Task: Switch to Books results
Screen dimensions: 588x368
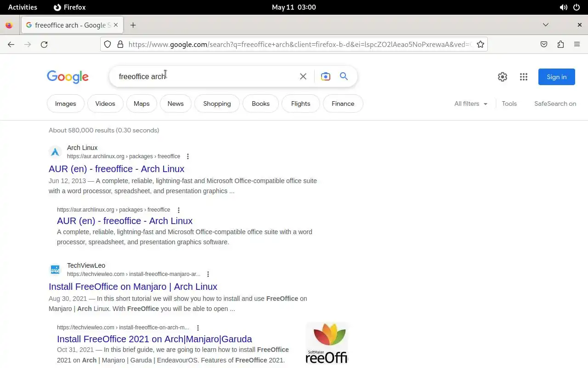Action: click(260, 103)
